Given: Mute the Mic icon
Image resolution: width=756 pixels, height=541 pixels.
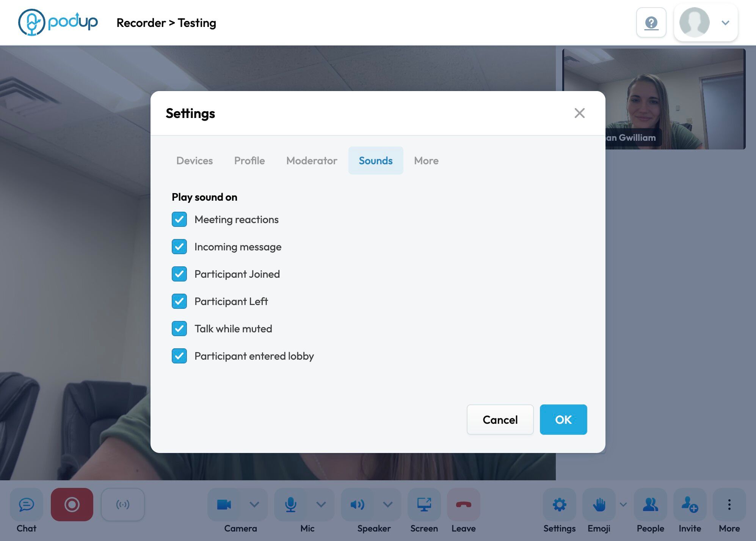Looking at the screenshot, I should point(291,504).
